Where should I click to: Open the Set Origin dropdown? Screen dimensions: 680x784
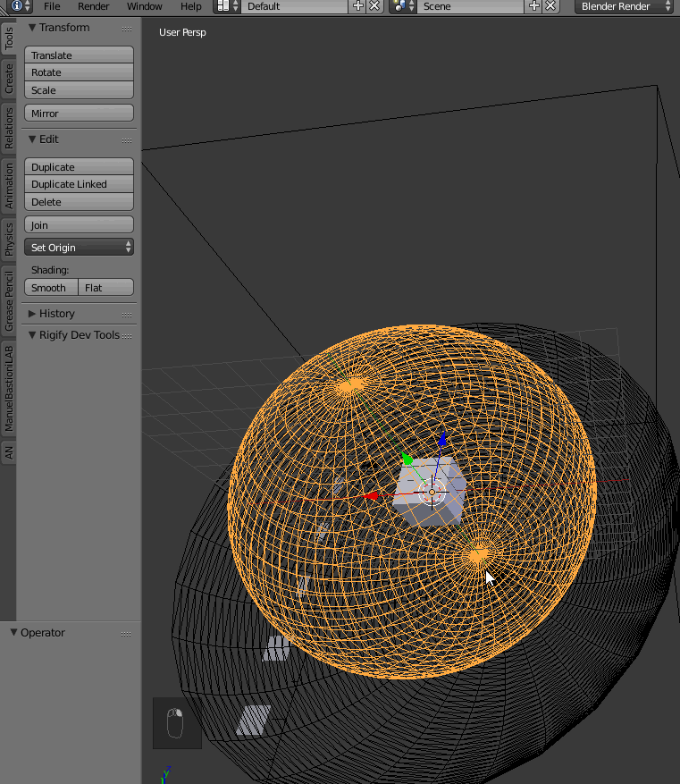79,248
